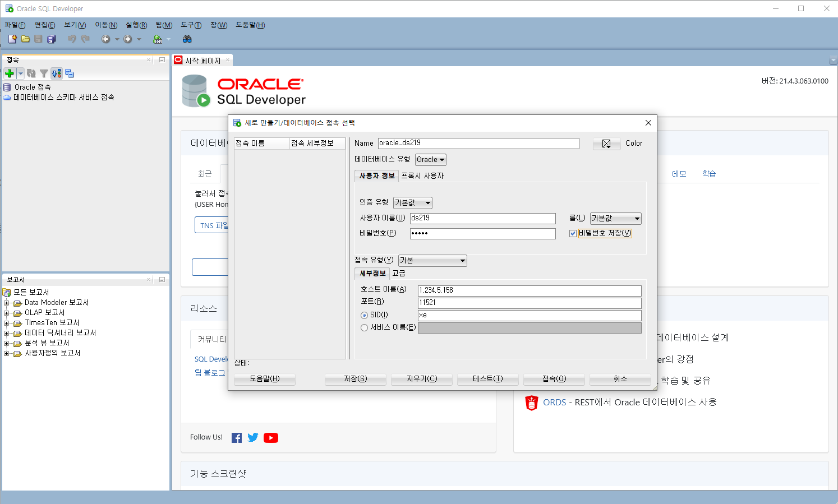The height and width of the screenshot is (504, 838).
Task: Open the 인증 유형 기본값 dropdown
Action: click(x=413, y=203)
